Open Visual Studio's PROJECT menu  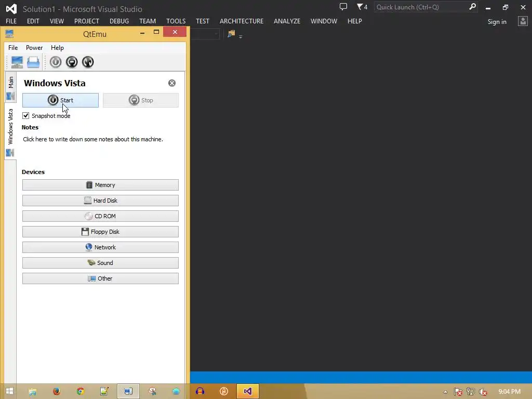pos(87,21)
